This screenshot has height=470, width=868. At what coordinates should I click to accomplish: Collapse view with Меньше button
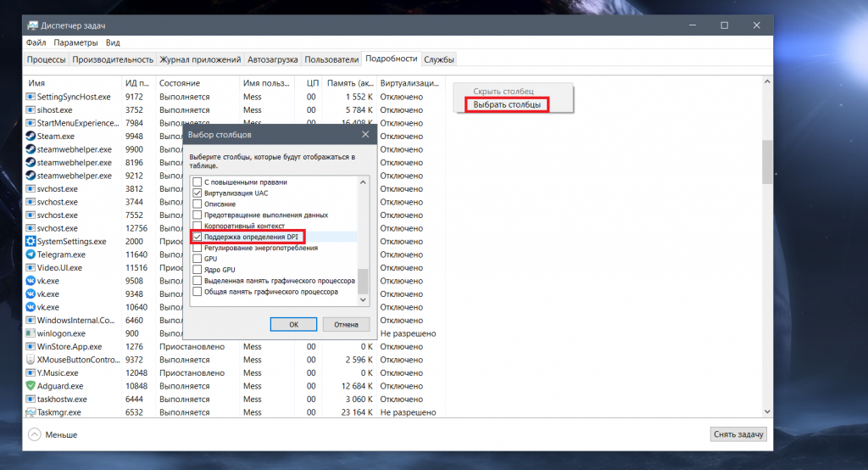[53, 434]
